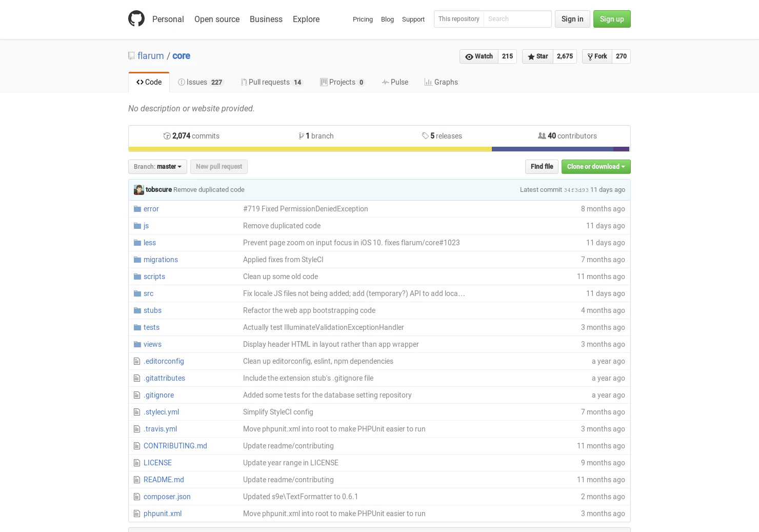
Task: Open the tobscure author link
Action: (158, 190)
